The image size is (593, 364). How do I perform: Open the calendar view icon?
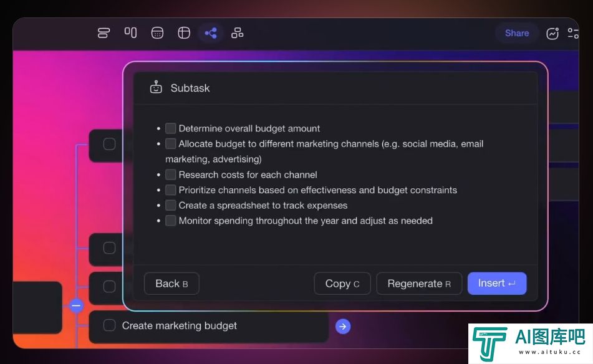point(157,33)
